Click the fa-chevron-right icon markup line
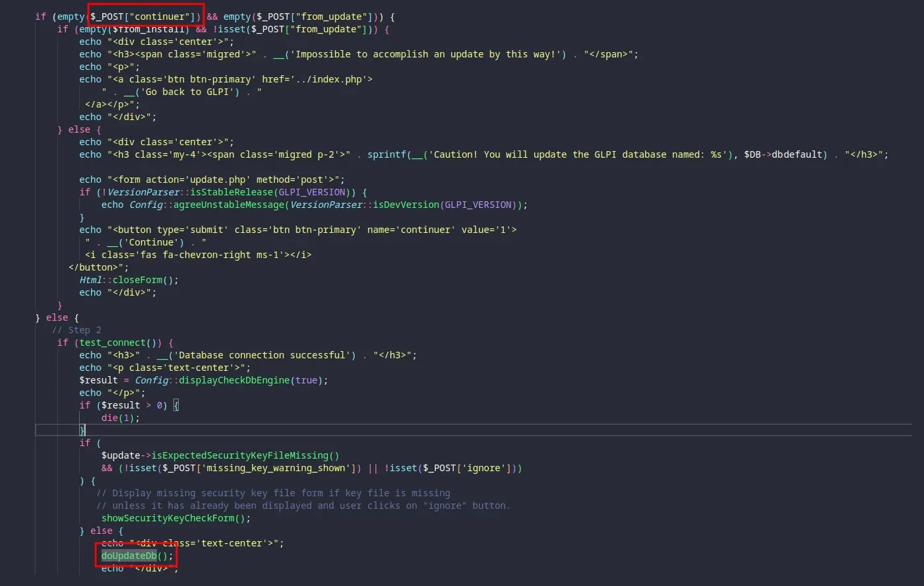 click(x=198, y=255)
